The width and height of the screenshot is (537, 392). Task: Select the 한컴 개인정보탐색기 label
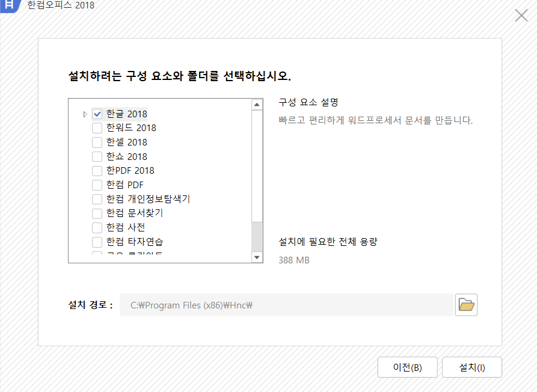[148, 199]
